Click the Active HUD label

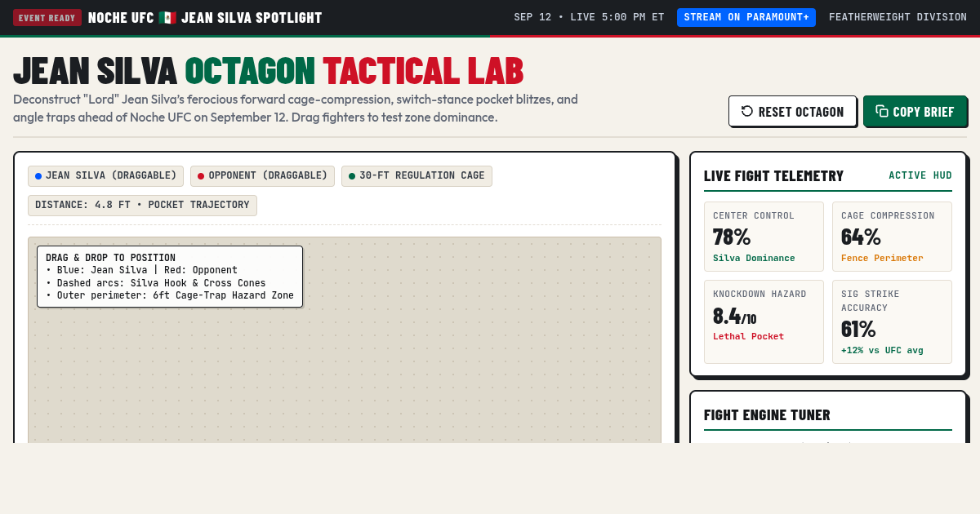pos(920,175)
